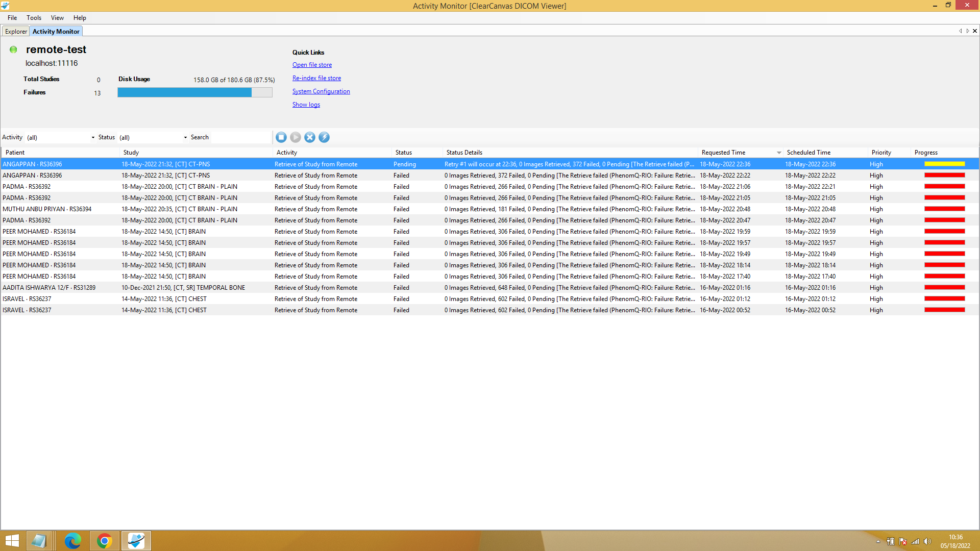Switch to the Explorer tab
Image resolution: width=980 pixels, height=551 pixels.
15,31
